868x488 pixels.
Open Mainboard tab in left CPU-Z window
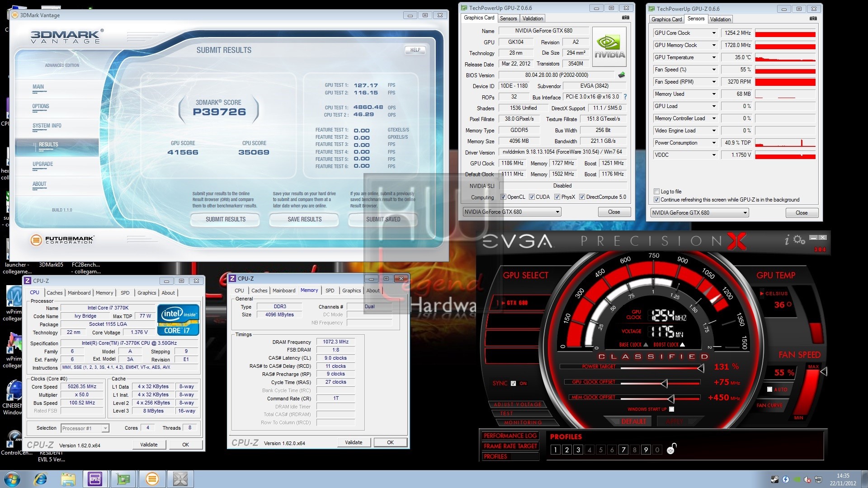pos(79,293)
